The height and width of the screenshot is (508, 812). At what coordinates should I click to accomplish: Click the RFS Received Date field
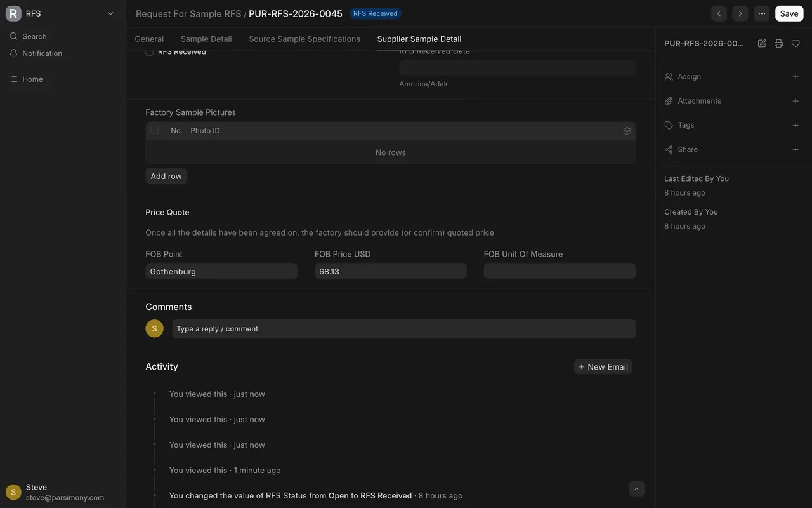[x=518, y=68]
